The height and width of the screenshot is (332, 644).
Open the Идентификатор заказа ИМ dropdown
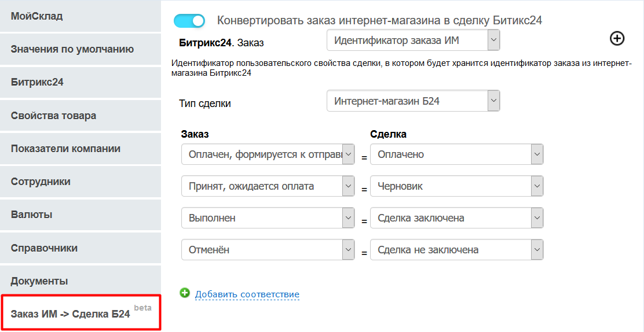pos(413,41)
